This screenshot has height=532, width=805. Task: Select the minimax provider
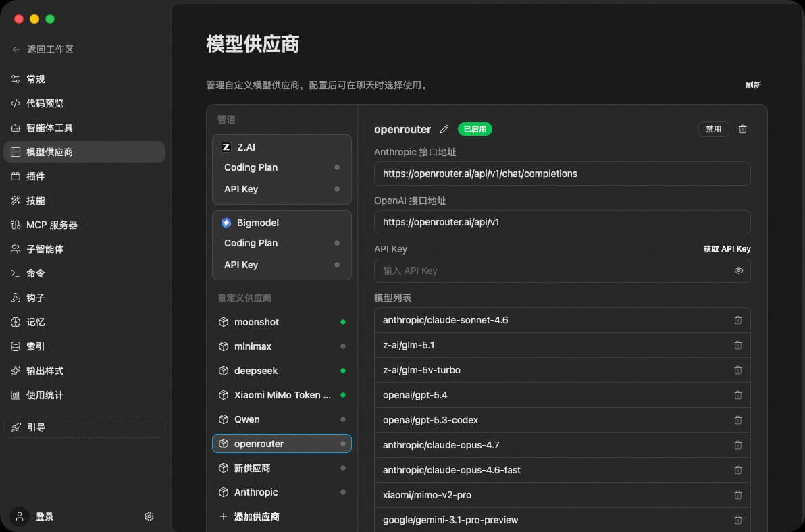coord(282,346)
